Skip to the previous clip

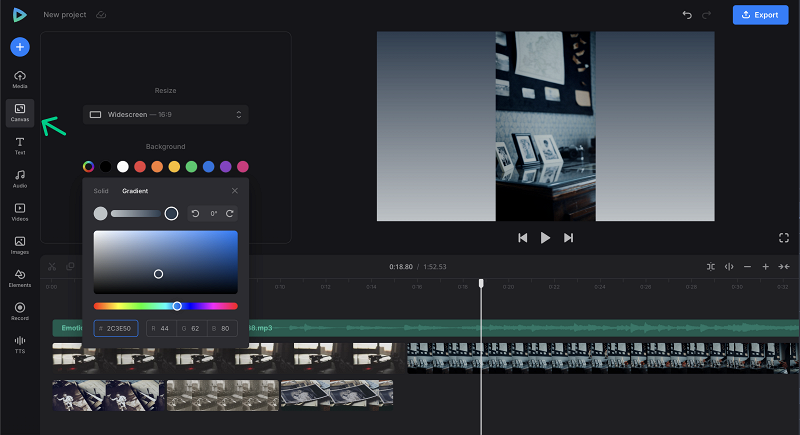(x=522, y=238)
